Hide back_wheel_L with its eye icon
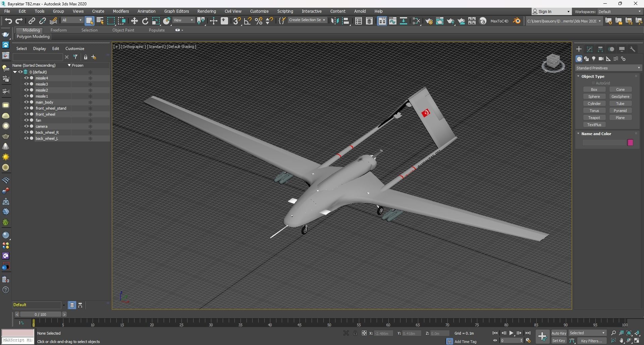The image size is (644, 345). point(26,138)
